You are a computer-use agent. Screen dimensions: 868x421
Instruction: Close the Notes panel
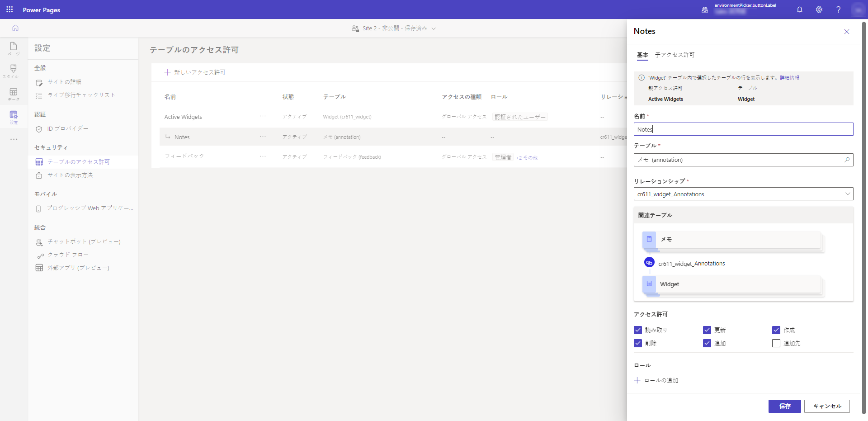point(847,32)
